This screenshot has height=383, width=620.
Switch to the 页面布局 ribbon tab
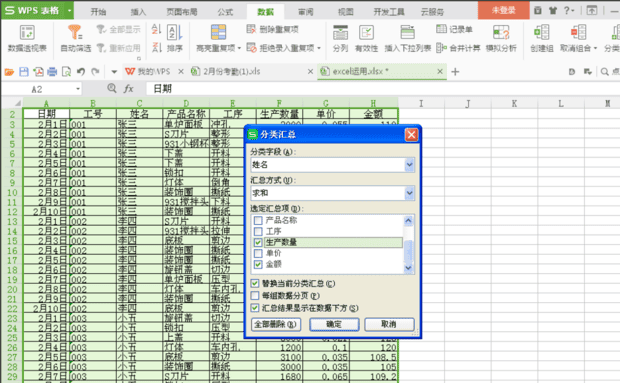pos(181,12)
